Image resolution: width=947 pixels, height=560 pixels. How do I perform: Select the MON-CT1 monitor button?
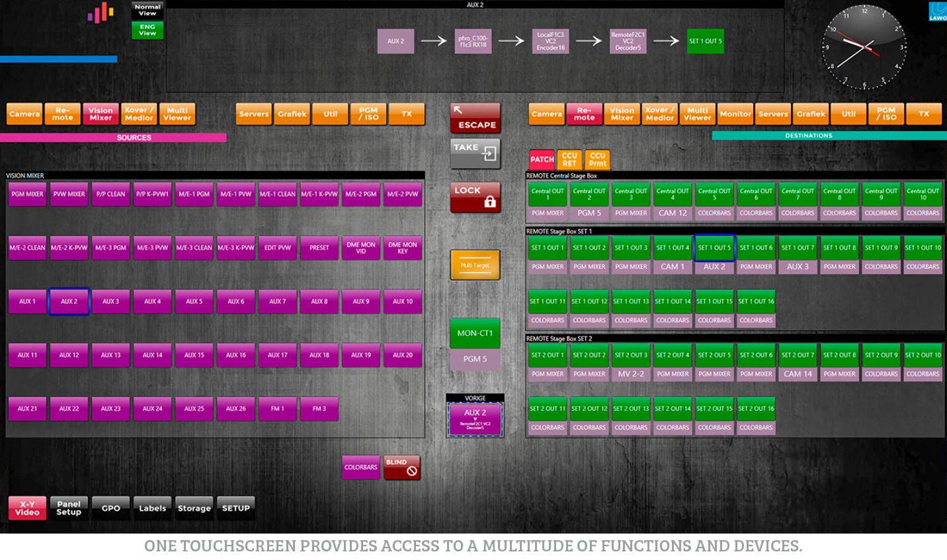pos(475,333)
